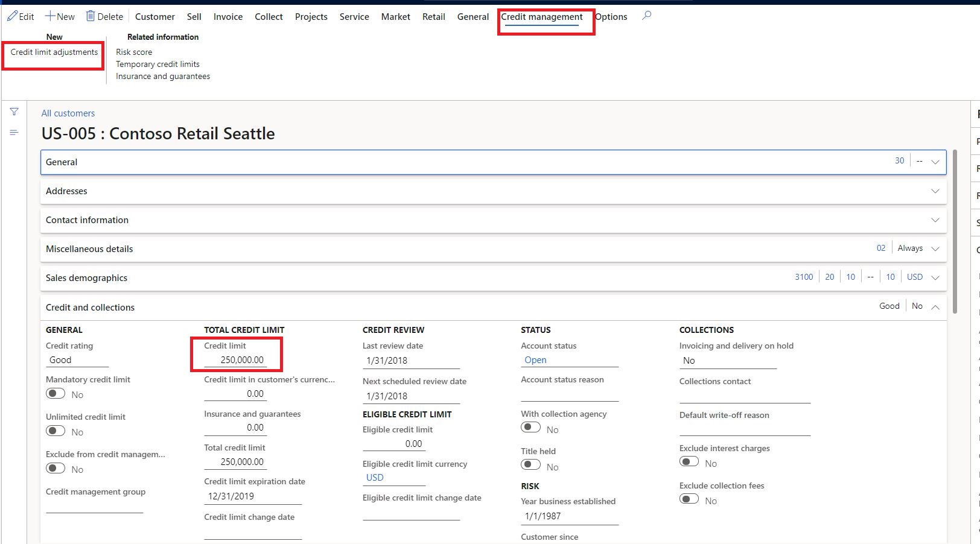The width and height of the screenshot is (980, 544).
Task: Click the sort options icon below the filter
Action: tap(14, 132)
